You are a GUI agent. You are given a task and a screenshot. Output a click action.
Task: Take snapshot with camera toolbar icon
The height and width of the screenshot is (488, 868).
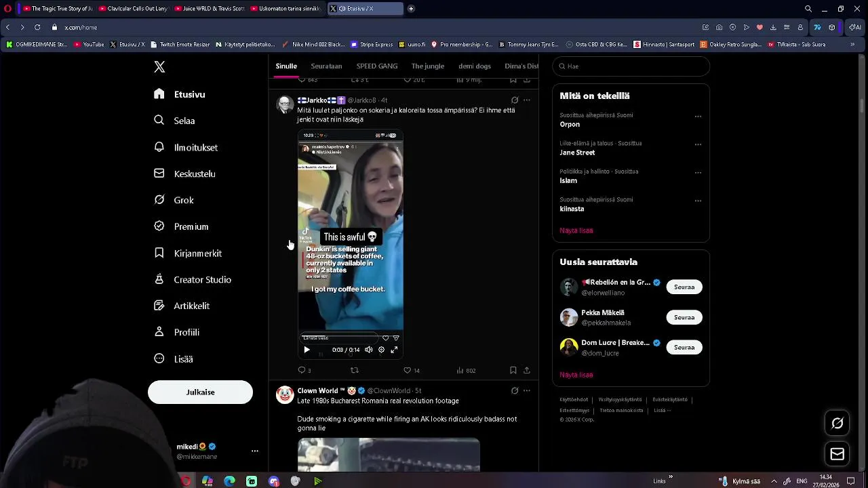tap(719, 27)
